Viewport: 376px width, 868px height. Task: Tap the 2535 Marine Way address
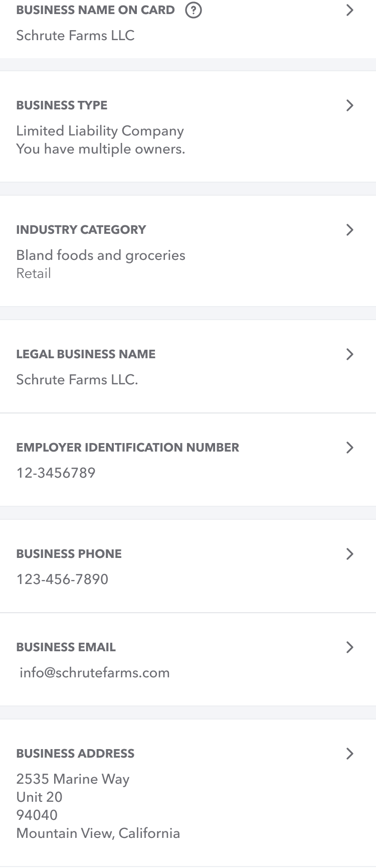tap(73, 779)
